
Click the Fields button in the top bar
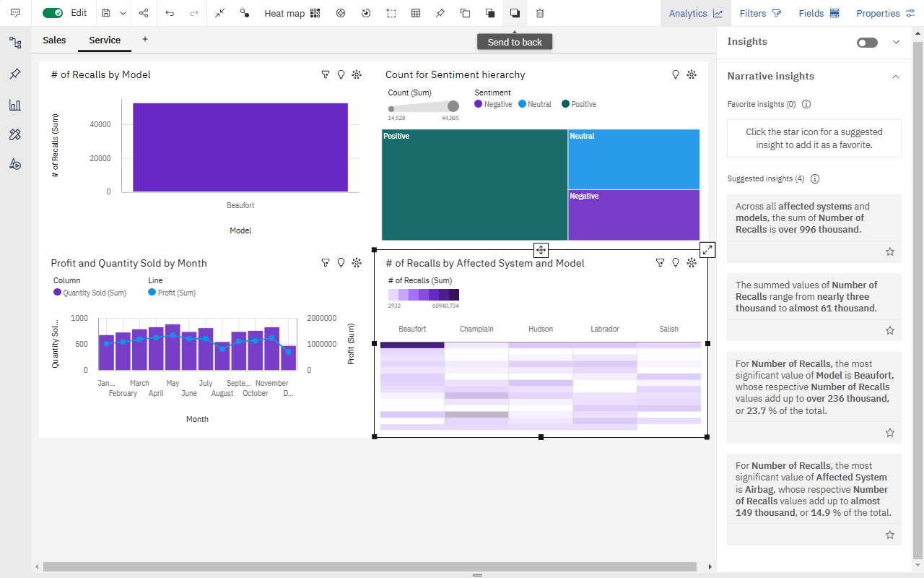[818, 13]
